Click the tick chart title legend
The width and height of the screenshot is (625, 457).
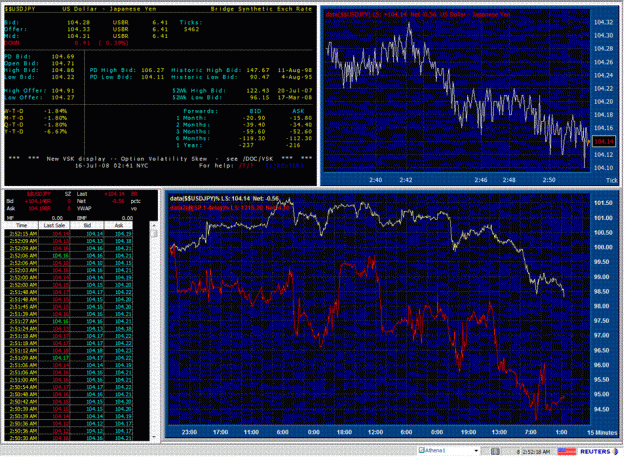(x=418, y=14)
